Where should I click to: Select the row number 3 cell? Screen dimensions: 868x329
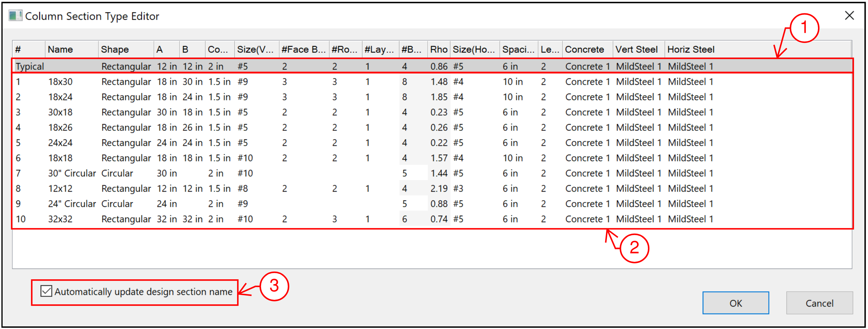[18, 112]
